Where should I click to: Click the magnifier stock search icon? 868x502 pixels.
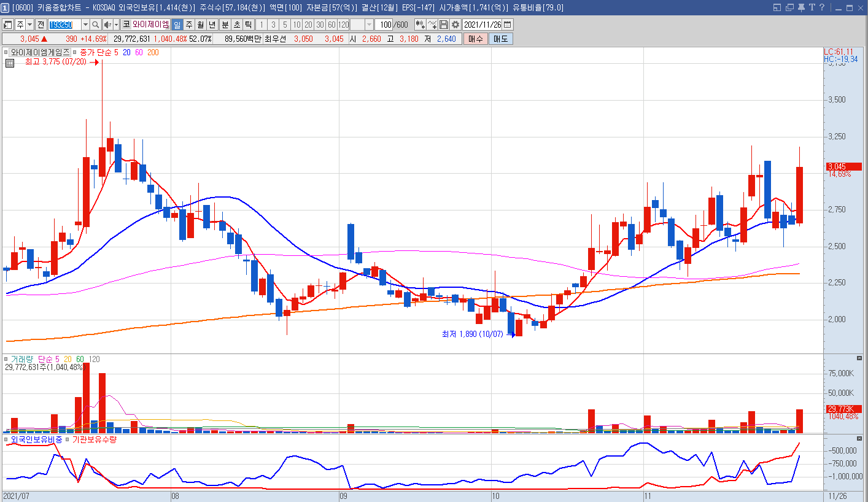[x=96, y=25]
